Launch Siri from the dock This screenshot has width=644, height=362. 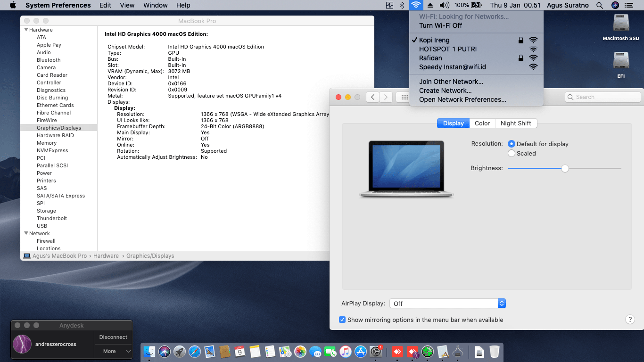[165, 352]
